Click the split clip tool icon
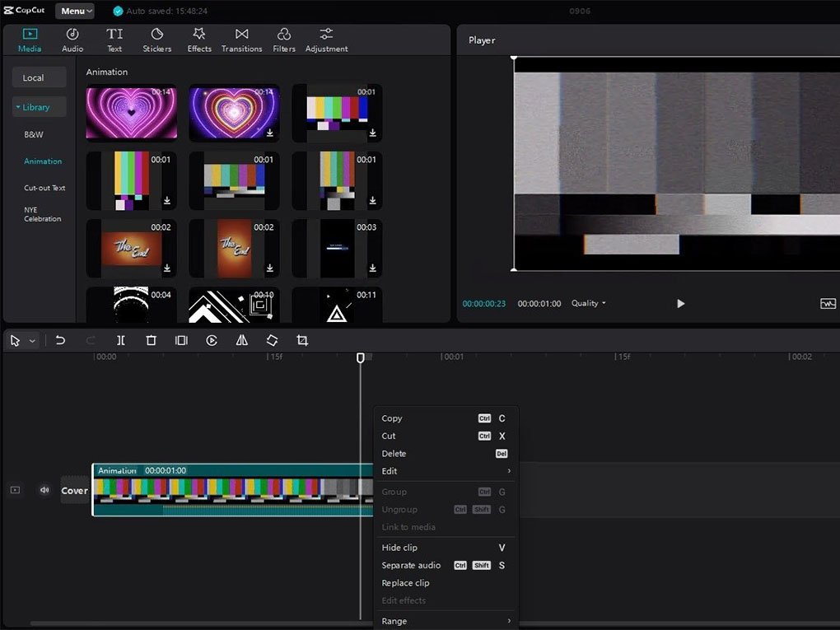The image size is (840, 630). point(121,340)
